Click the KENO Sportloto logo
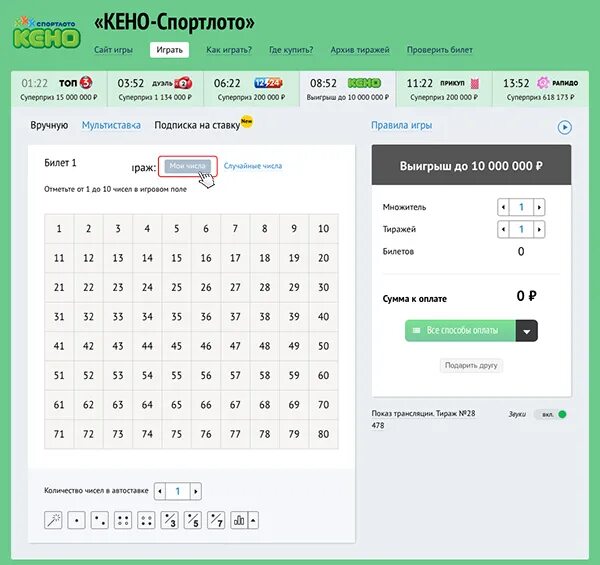 46,33
